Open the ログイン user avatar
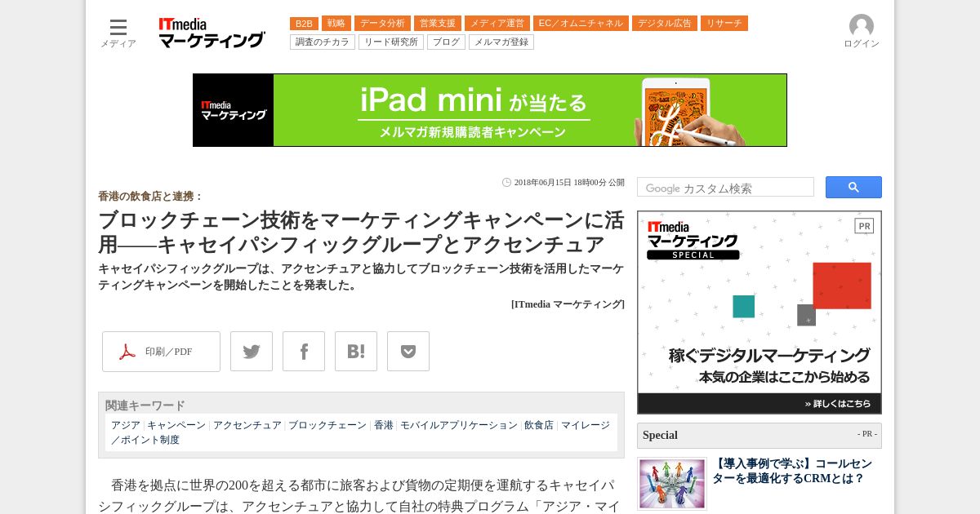This screenshot has height=514, width=980. click(x=862, y=32)
